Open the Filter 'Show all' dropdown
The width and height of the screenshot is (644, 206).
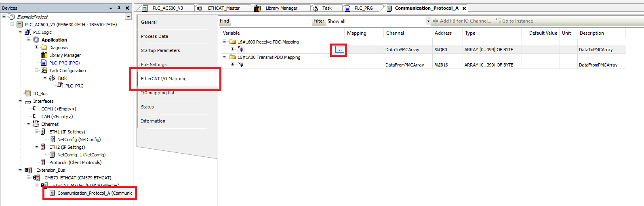[428, 21]
